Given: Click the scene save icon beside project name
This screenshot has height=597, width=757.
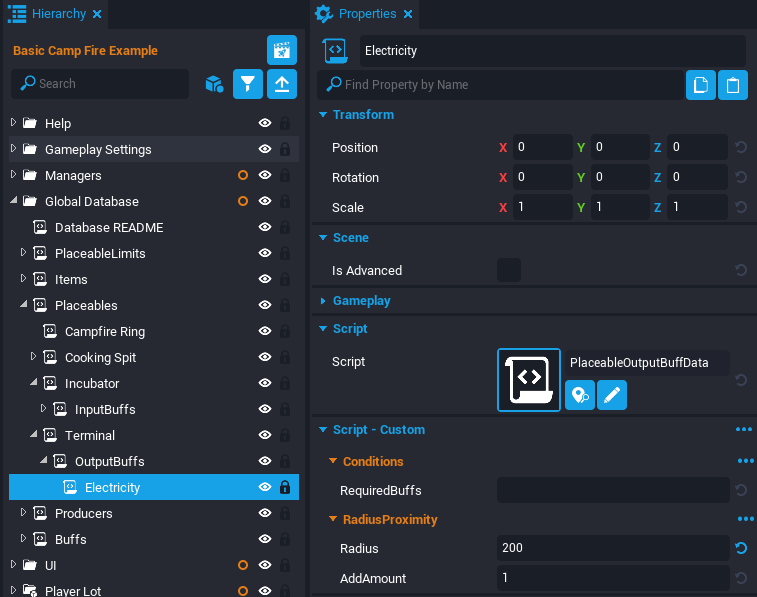Looking at the screenshot, I should 282,50.
